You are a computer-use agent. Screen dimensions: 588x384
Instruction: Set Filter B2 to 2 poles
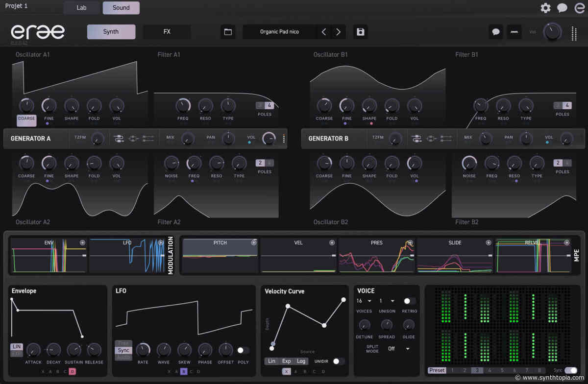[558, 163]
